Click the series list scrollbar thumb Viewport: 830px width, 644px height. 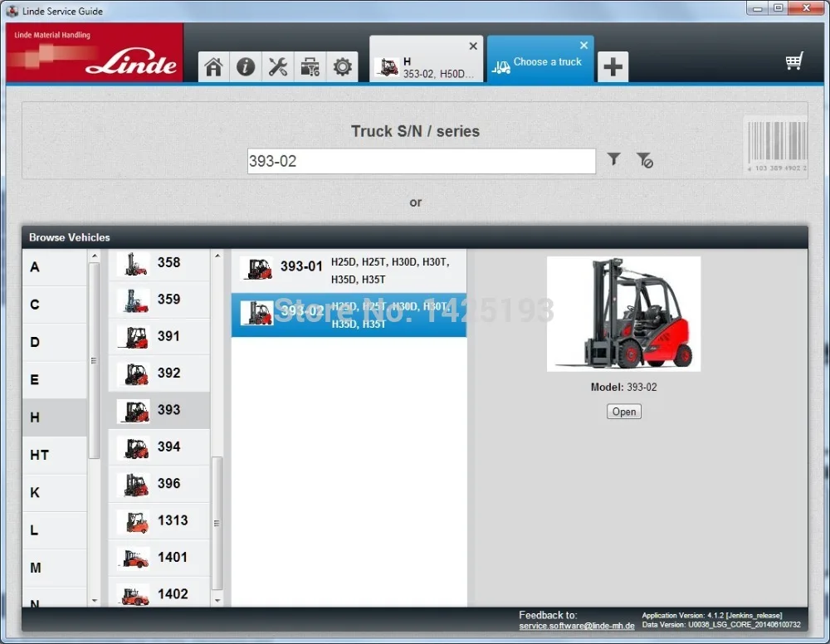click(217, 523)
